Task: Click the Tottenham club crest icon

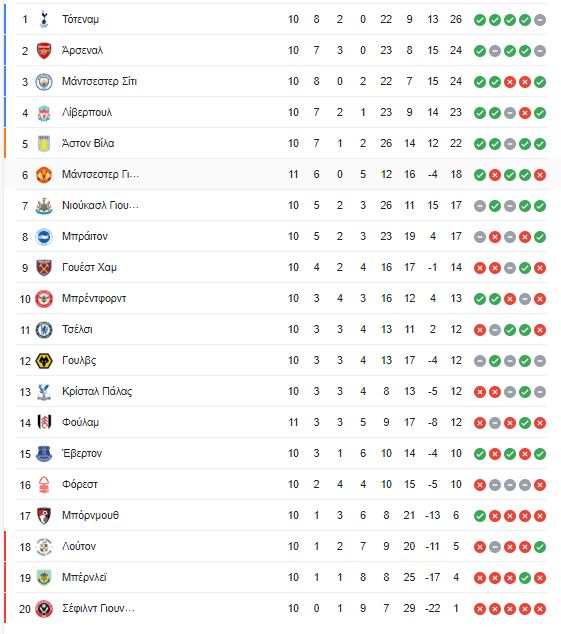Action: [44, 19]
